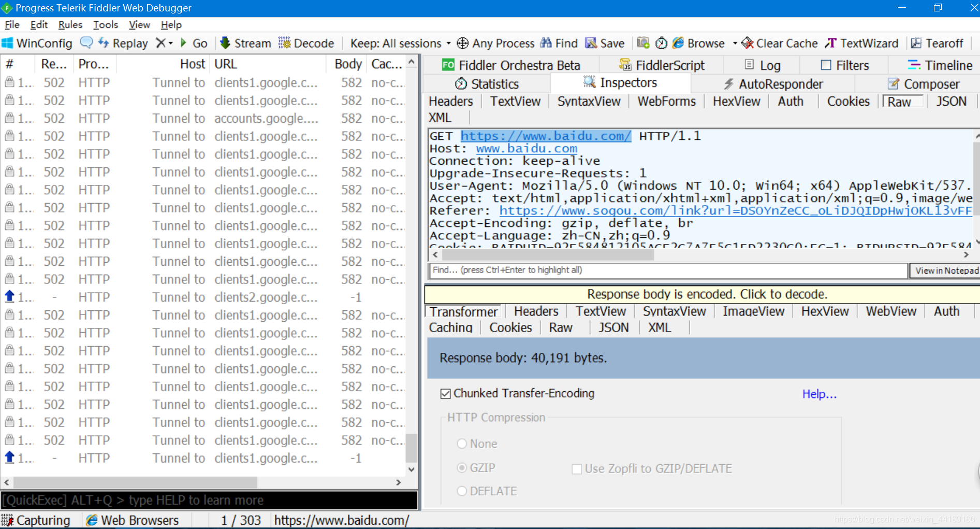The image size is (980, 529).
Task: Open the https://www.baidu.com/ request link
Action: click(x=546, y=136)
